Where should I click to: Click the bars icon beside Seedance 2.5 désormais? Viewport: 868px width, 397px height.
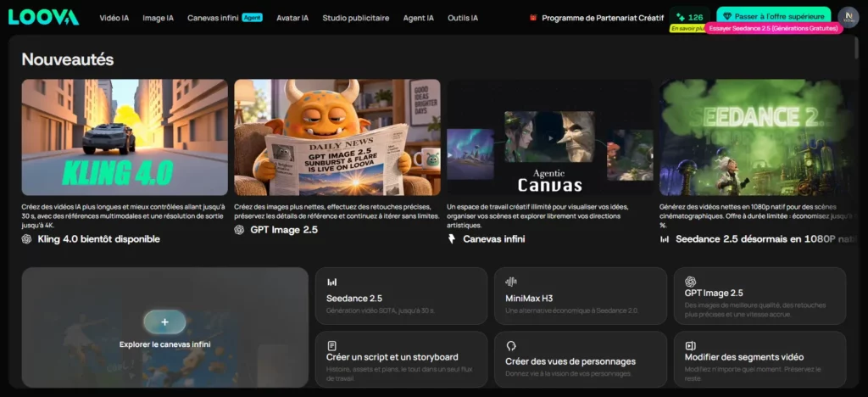coord(665,239)
